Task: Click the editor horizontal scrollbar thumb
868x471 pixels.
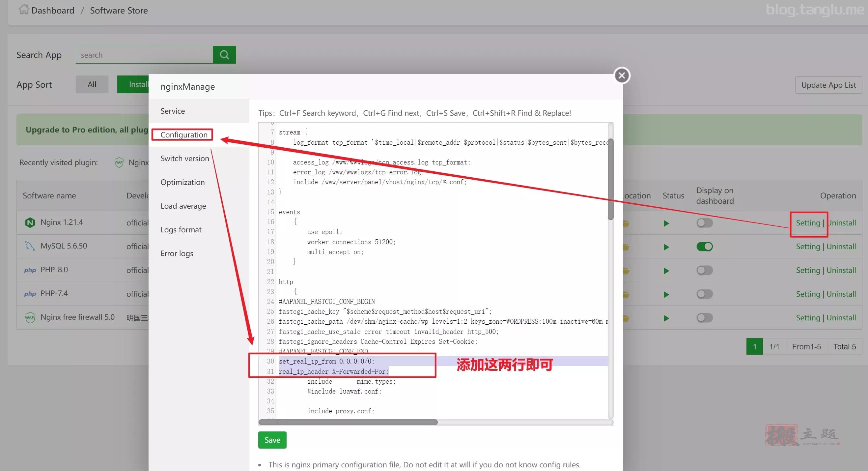Action: point(348,422)
